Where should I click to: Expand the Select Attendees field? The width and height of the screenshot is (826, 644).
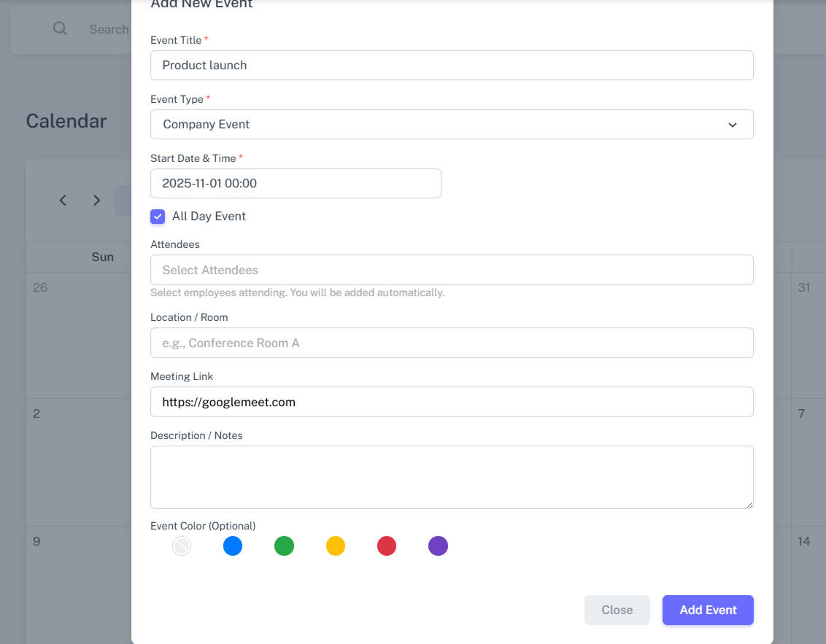(x=451, y=270)
